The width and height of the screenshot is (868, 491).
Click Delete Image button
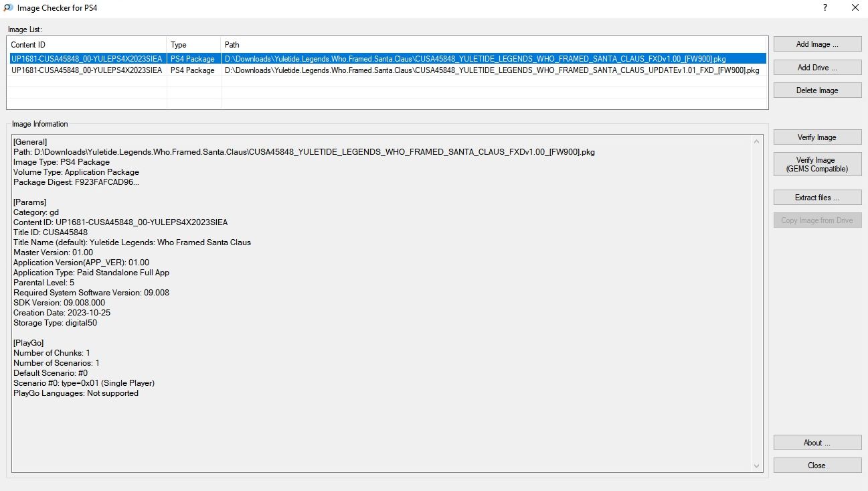[x=817, y=90]
